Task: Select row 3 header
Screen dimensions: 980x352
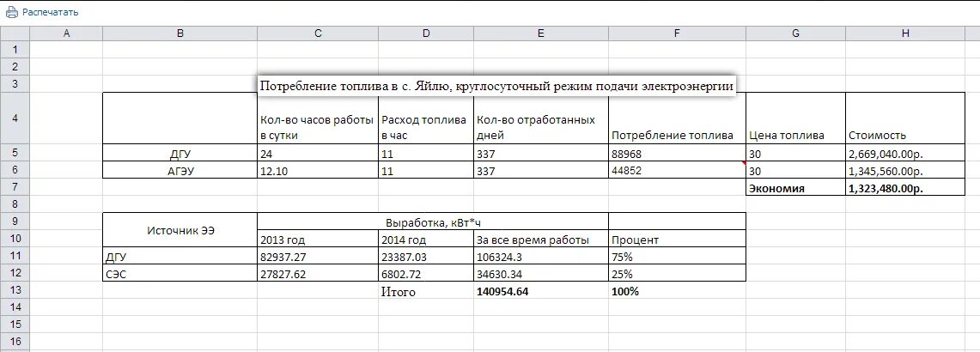Action: (15, 84)
